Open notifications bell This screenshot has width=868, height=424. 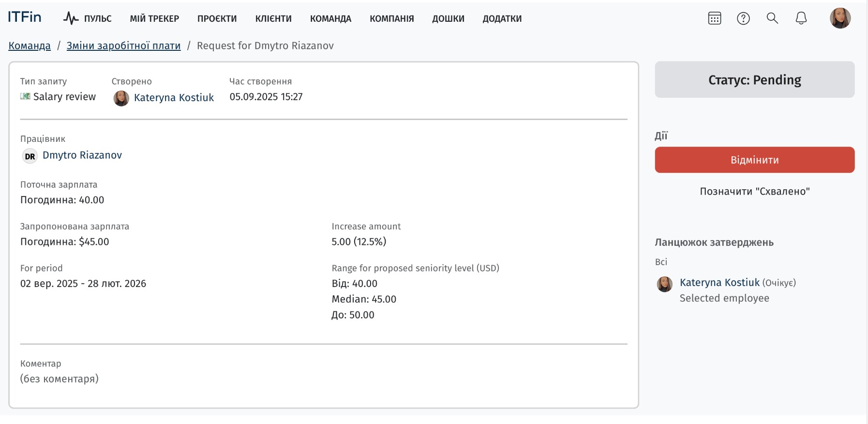click(x=801, y=18)
